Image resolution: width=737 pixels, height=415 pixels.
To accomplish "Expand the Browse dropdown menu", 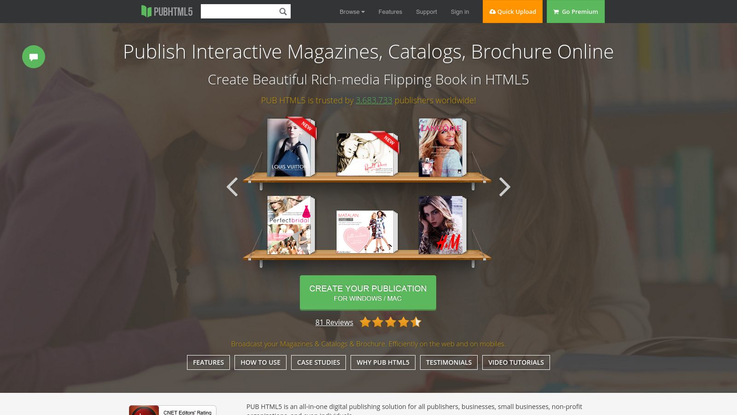I will (x=352, y=12).
